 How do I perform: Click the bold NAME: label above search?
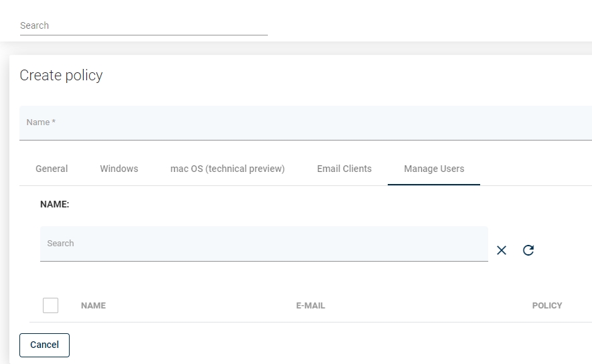click(x=55, y=205)
